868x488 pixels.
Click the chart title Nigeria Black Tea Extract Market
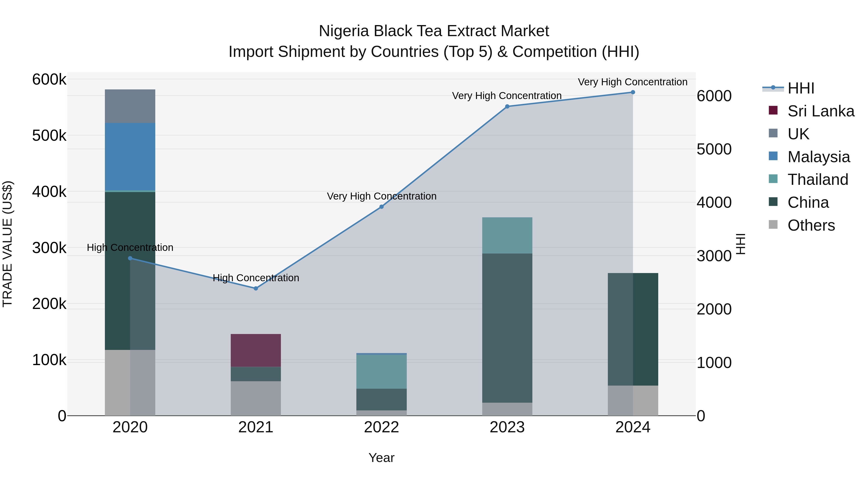(434, 31)
